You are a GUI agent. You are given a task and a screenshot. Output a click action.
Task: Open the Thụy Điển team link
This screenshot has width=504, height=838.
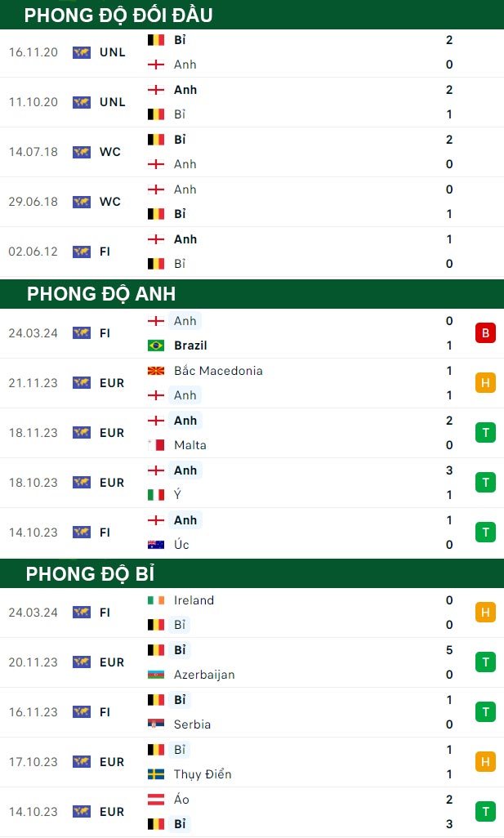point(203,773)
